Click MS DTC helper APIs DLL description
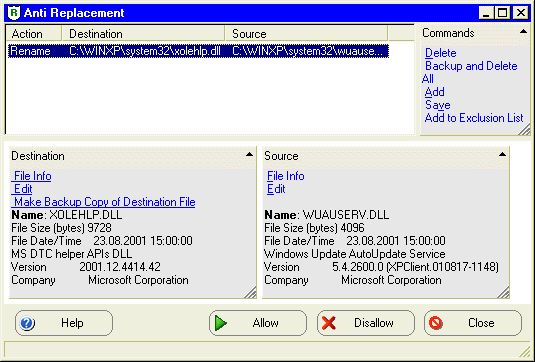The image size is (535, 362). tap(72, 254)
